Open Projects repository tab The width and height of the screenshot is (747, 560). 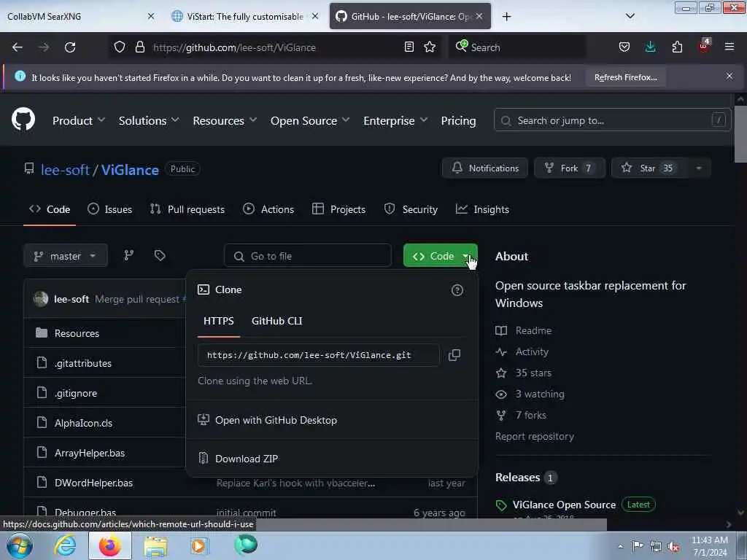[338, 209]
